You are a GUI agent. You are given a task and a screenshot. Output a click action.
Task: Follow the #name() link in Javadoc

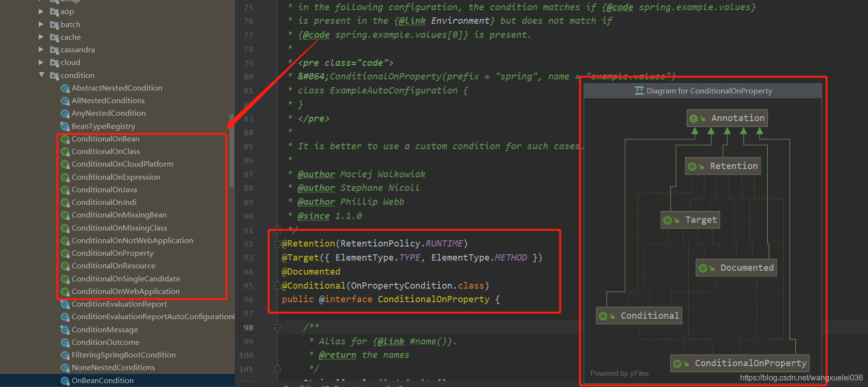(x=431, y=341)
